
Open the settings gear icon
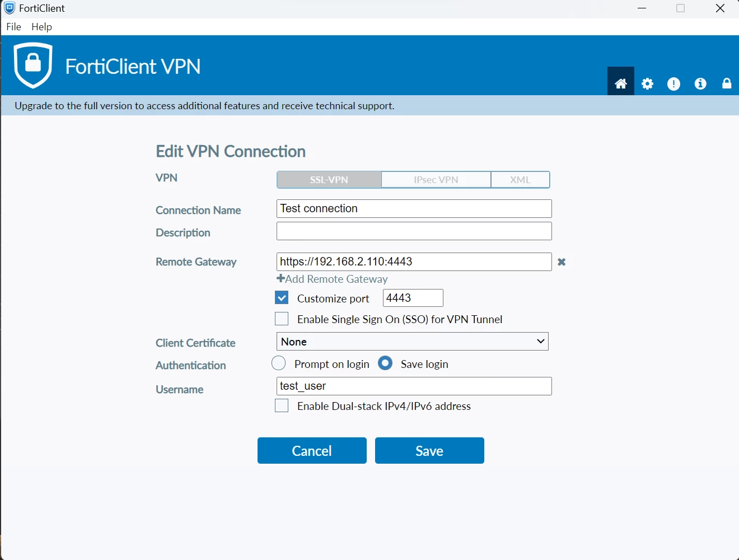pyautogui.click(x=647, y=83)
